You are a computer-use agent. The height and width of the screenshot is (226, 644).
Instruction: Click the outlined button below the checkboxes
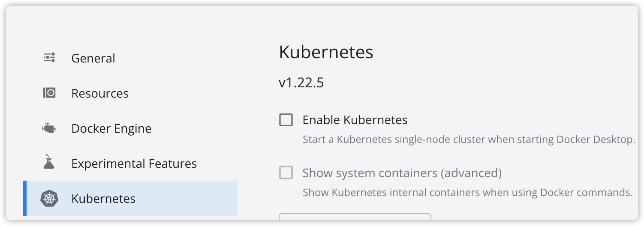point(355,217)
